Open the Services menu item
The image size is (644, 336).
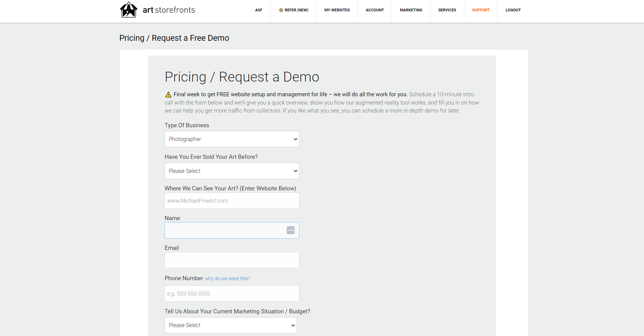(x=447, y=10)
